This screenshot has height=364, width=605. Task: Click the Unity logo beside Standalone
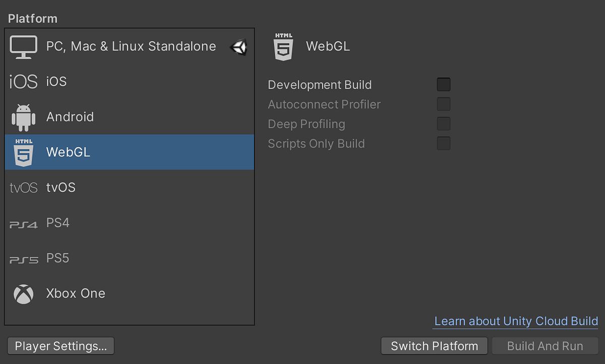click(239, 47)
